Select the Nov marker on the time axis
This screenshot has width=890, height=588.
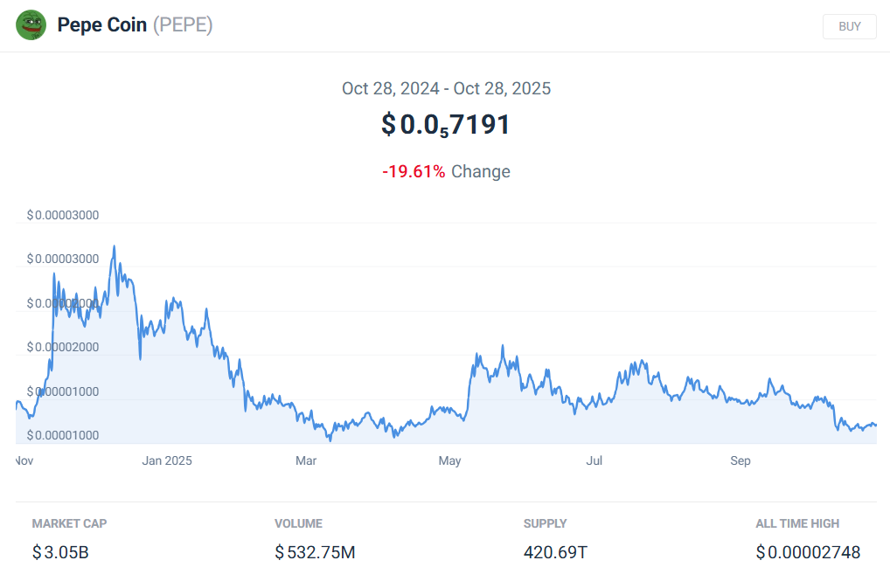pos(24,460)
